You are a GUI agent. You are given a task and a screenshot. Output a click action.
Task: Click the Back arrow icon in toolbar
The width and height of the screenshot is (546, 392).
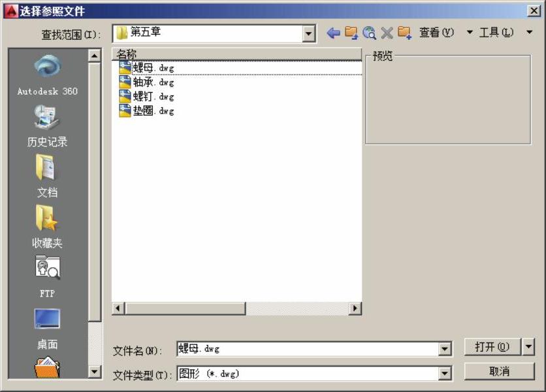tap(333, 33)
